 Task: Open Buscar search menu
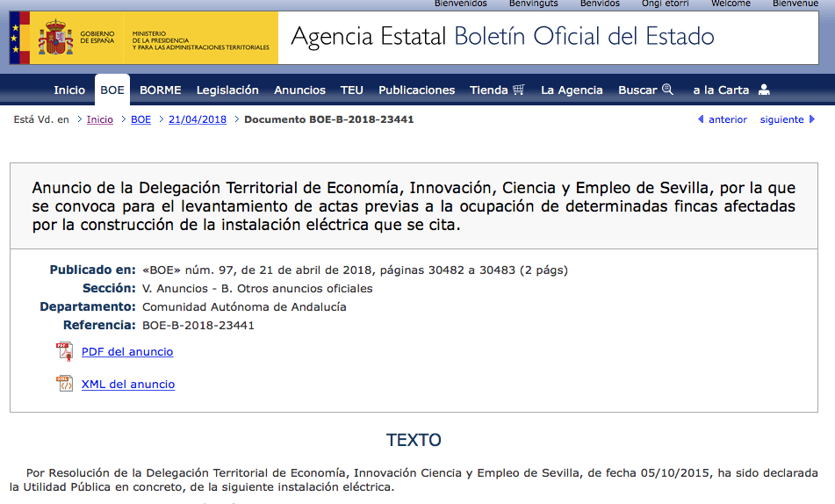[x=638, y=90]
